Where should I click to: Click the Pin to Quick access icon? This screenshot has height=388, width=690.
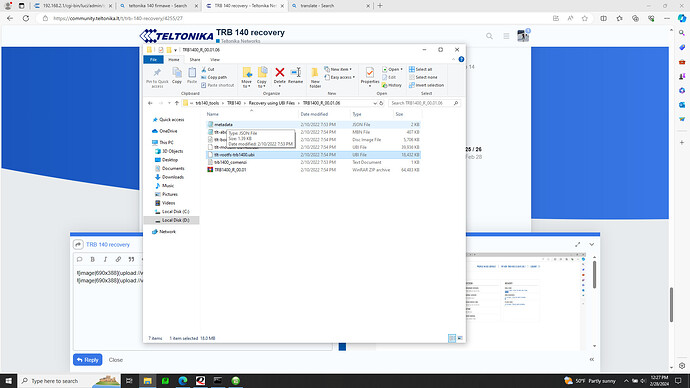pyautogui.click(x=157, y=77)
